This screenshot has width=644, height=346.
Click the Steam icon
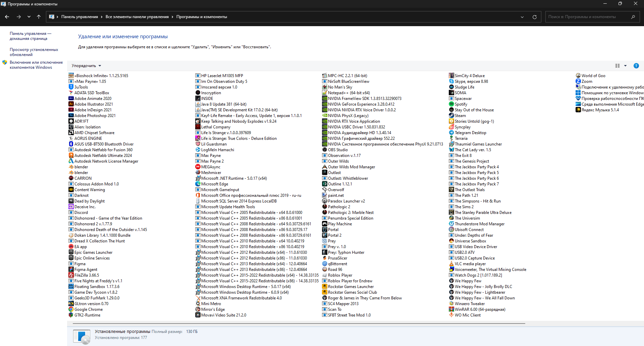tap(451, 116)
